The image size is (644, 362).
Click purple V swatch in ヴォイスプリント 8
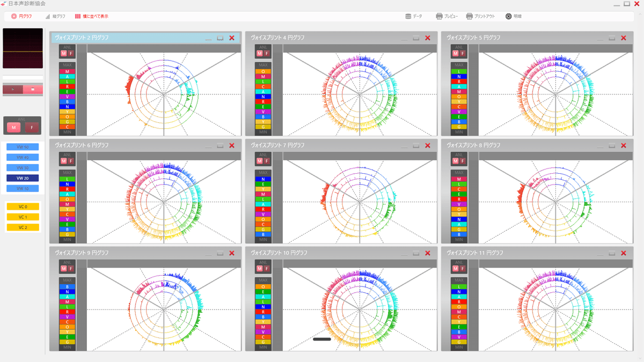coord(459,204)
